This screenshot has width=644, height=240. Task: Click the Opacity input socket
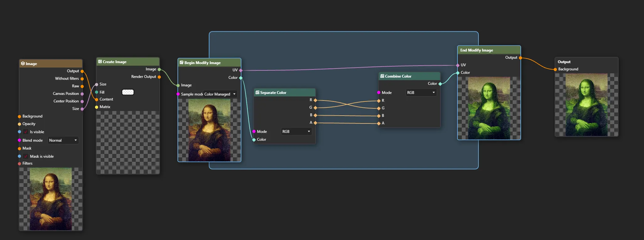[19, 124]
